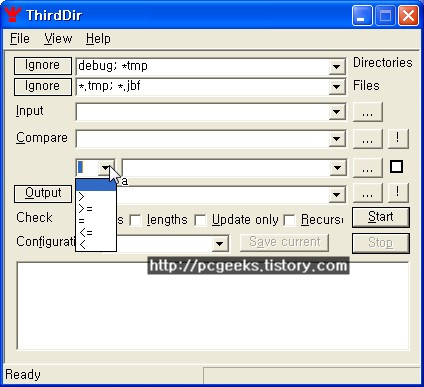Open the File menu
This screenshot has width=424, height=387.
(x=20, y=39)
